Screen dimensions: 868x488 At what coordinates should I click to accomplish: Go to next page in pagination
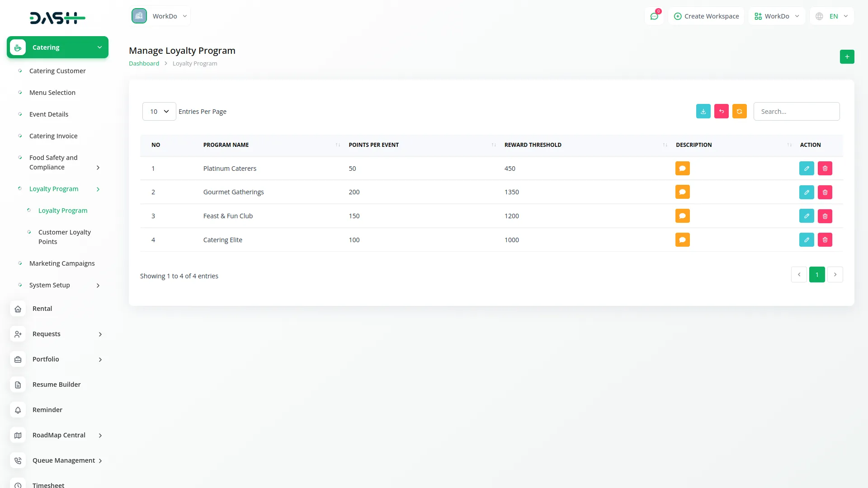[x=835, y=275]
